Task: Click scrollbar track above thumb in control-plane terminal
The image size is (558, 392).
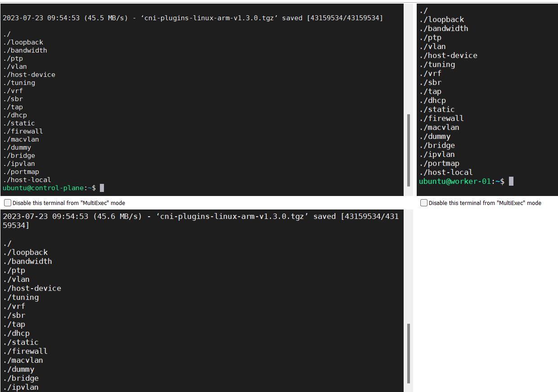Action: pyautogui.click(x=409, y=58)
